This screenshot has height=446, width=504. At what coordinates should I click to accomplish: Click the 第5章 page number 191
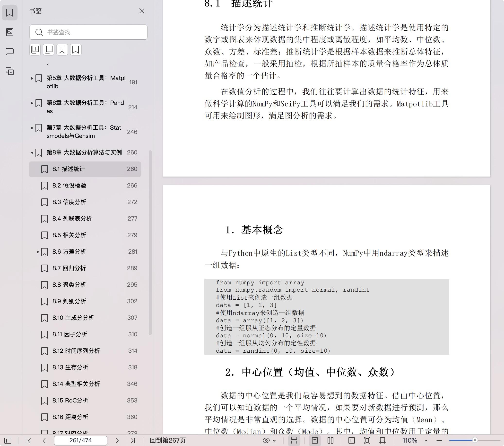point(133,82)
